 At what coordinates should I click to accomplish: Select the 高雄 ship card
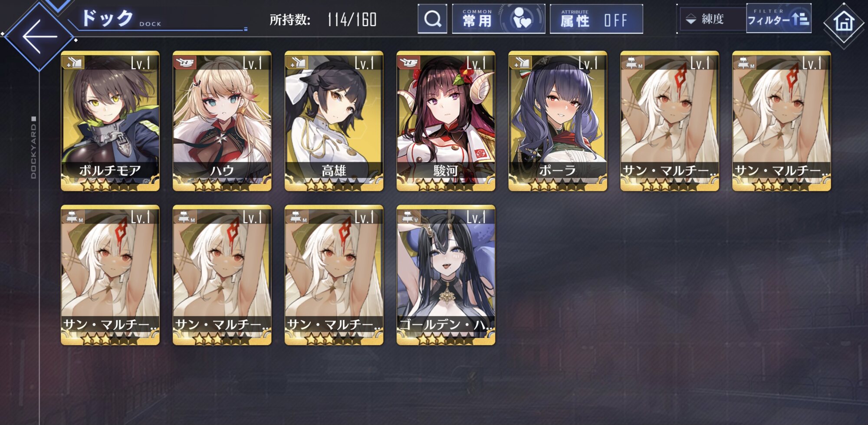(x=334, y=121)
